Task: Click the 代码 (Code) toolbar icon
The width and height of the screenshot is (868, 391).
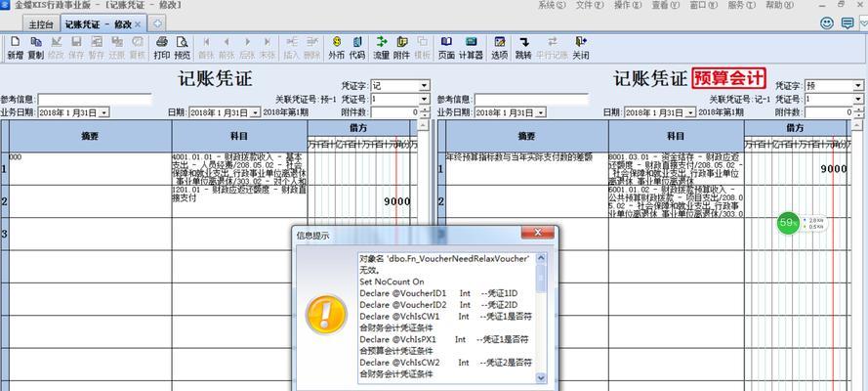Action: 357,48
